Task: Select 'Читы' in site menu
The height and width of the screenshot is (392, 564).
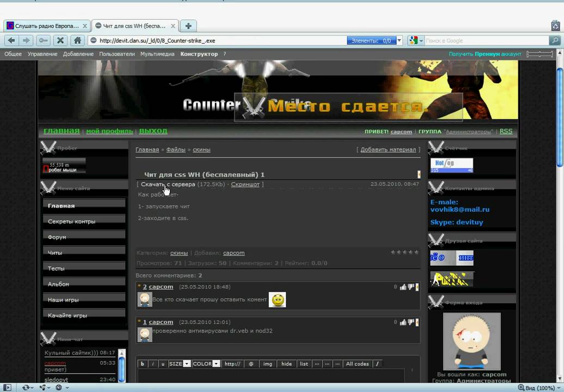Action: (x=84, y=253)
